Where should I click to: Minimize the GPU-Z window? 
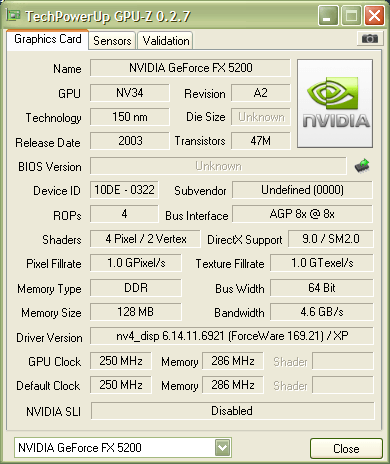coord(328,15)
